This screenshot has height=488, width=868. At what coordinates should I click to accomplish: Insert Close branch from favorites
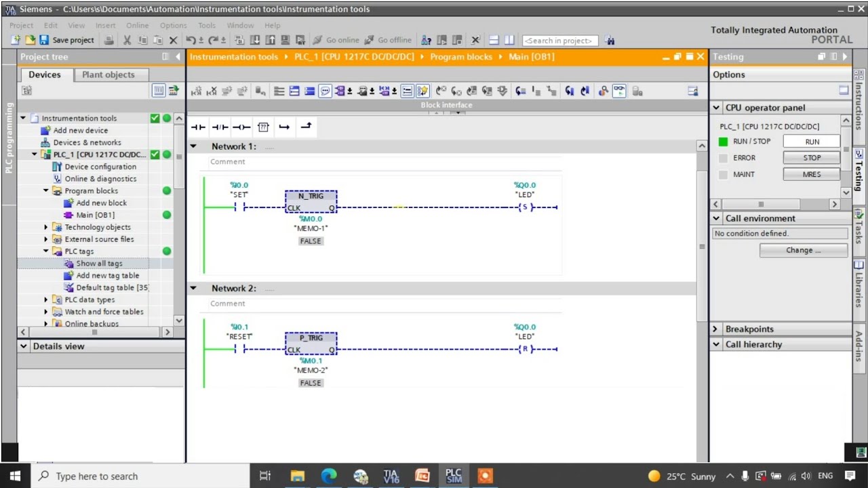[306, 126]
